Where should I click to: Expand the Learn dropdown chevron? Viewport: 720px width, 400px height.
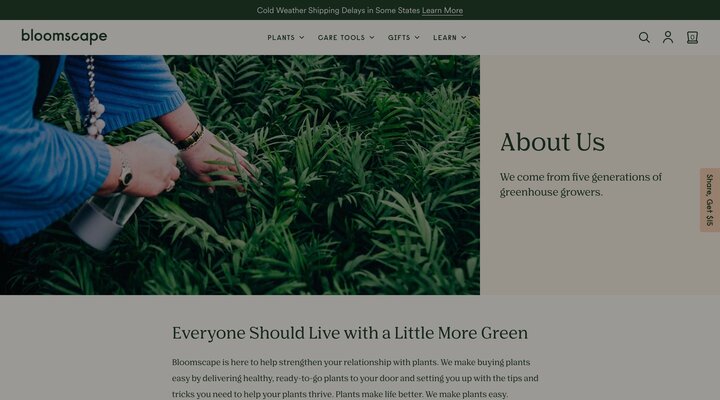coord(464,38)
